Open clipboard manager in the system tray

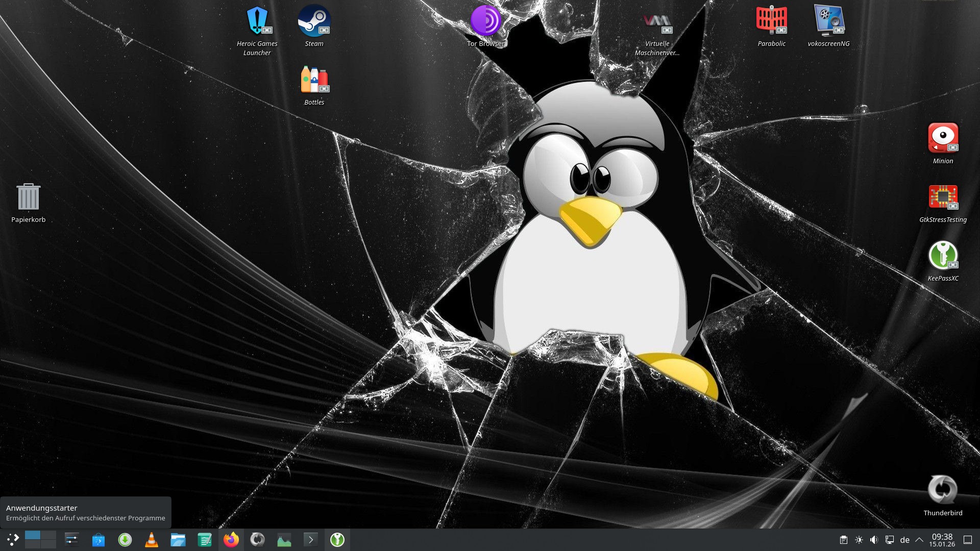tap(844, 540)
